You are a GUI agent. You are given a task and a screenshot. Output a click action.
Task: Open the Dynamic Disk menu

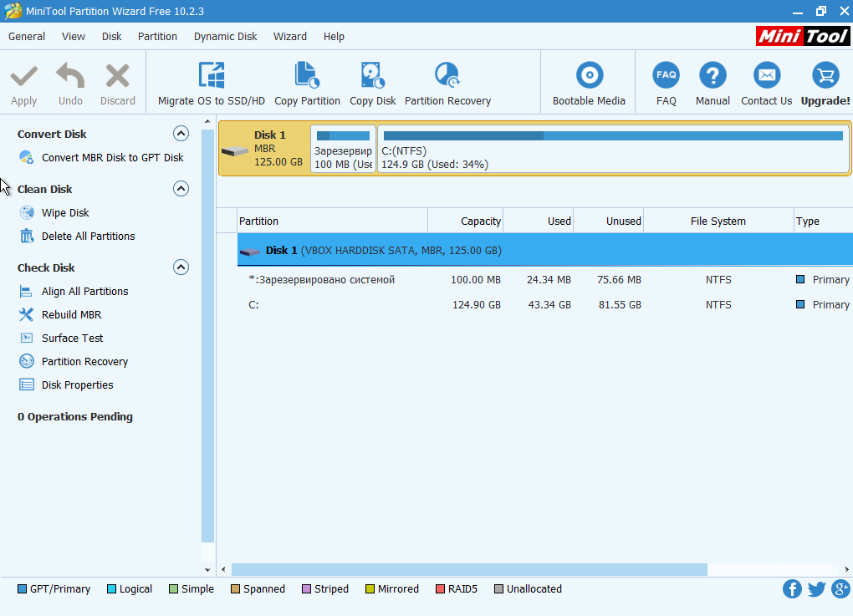pos(225,37)
